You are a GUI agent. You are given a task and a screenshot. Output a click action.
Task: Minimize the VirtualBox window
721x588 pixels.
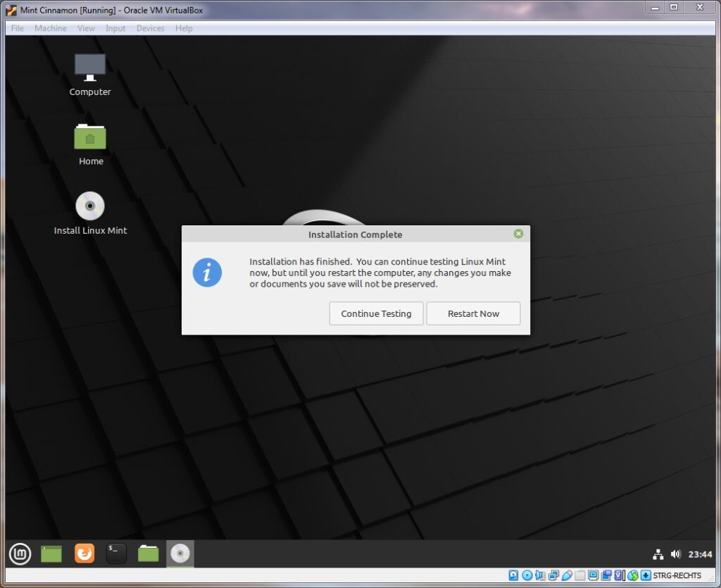(x=656, y=8)
